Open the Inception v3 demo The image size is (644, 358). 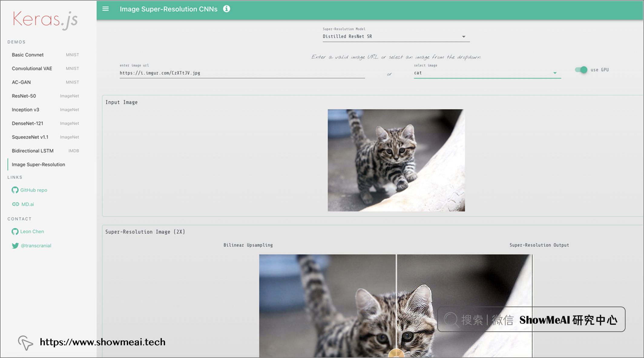click(x=45, y=110)
